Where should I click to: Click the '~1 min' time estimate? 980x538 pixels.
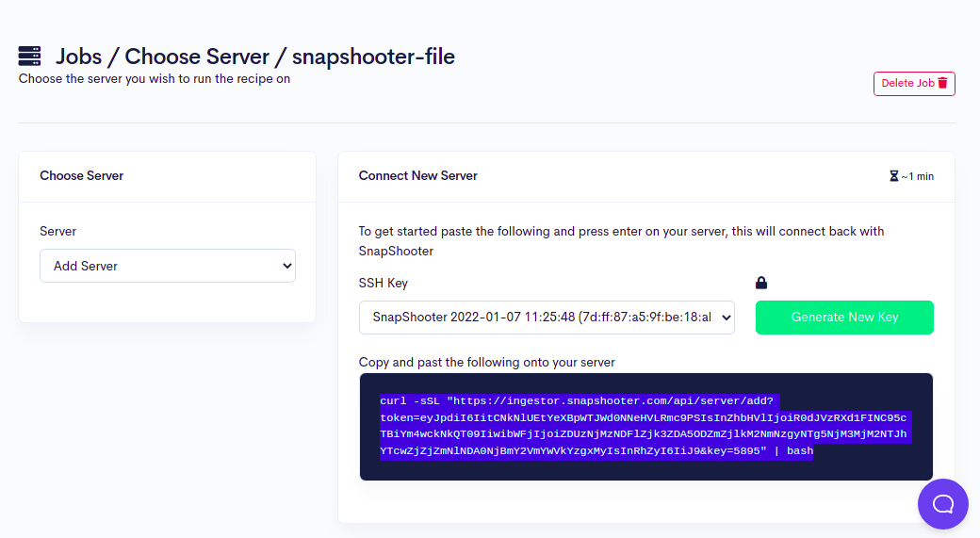(x=918, y=177)
